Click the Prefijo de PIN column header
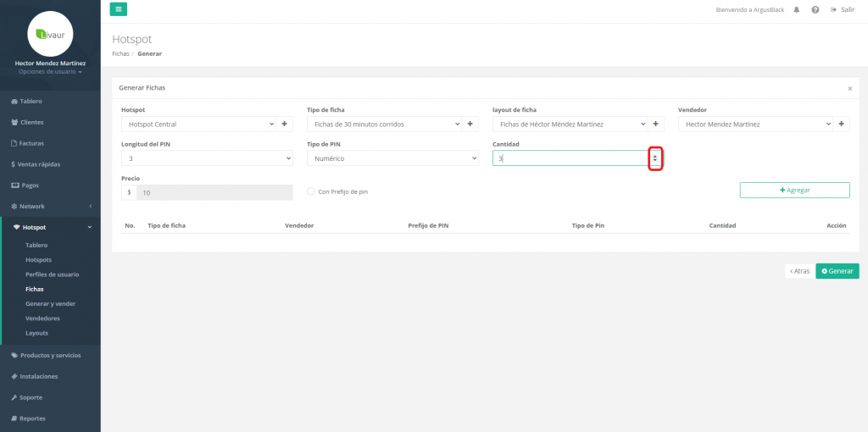The height and width of the screenshot is (432, 868). pyautogui.click(x=428, y=225)
